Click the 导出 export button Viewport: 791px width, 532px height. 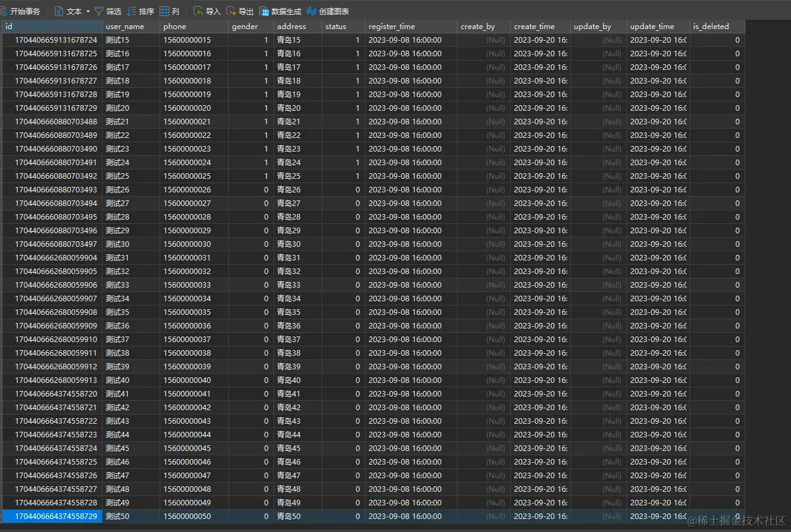(x=240, y=11)
